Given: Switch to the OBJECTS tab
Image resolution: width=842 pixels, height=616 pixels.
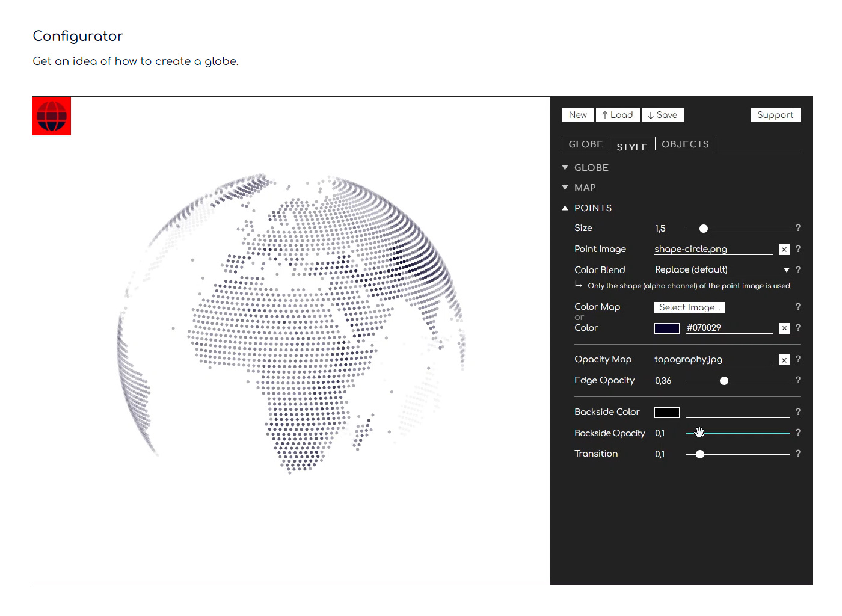Looking at the screenshot, I should tap(685, 144).
